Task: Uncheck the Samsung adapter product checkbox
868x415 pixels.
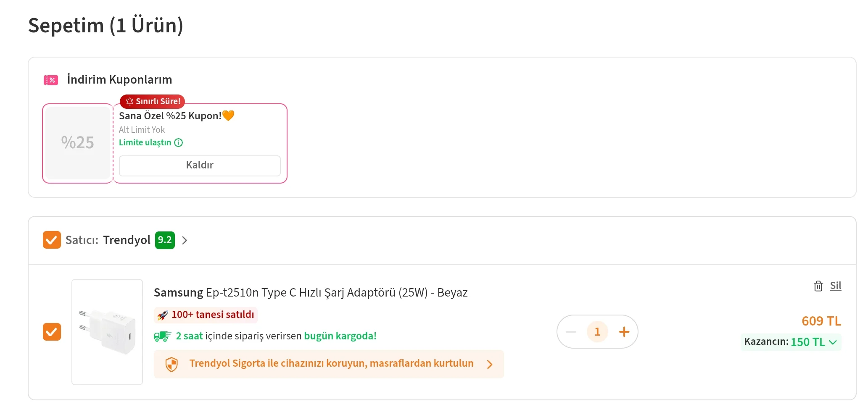Action: point(52,332)
